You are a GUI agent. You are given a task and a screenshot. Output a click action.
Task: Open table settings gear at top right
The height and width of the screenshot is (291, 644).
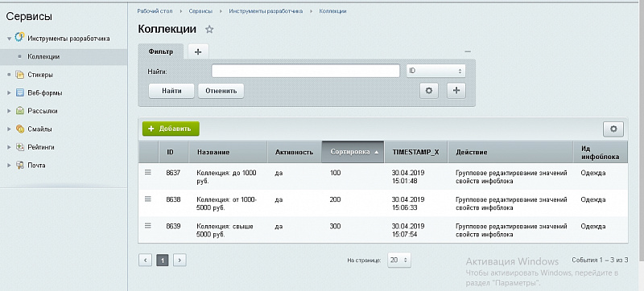[613, 129]
